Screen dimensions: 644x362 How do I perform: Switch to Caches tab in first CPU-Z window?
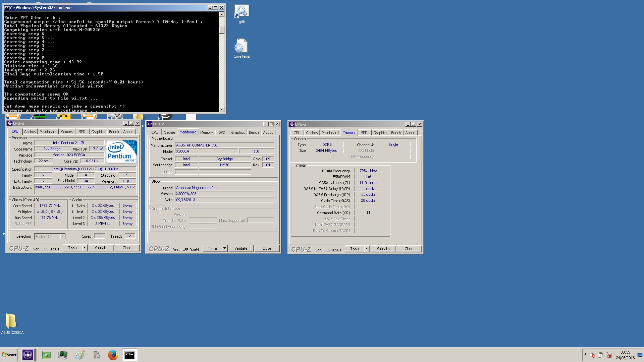[30, 132]
